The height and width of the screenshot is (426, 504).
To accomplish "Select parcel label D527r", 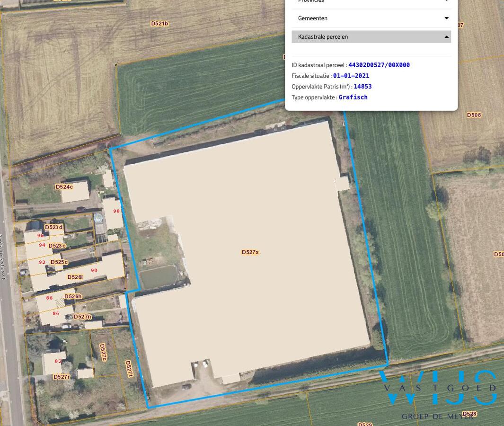I will point(62,376).
